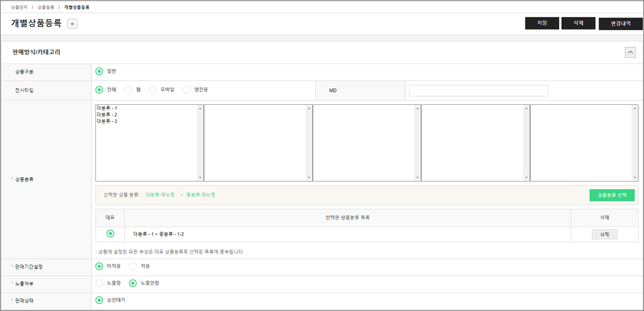Click 상품관리 in the breadcrumb
Image resolution: width=644 pixels, height=311 pixels.
click(x=19, y=6)
